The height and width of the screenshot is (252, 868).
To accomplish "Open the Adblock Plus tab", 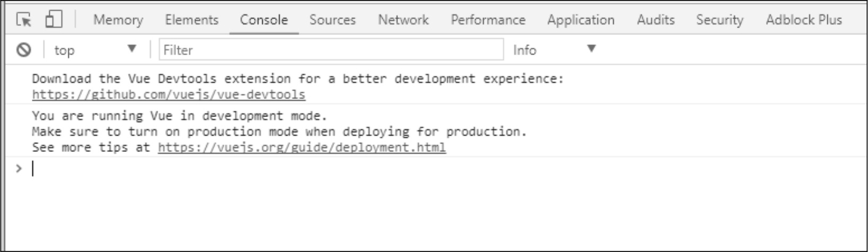I will tap(804, 20).
